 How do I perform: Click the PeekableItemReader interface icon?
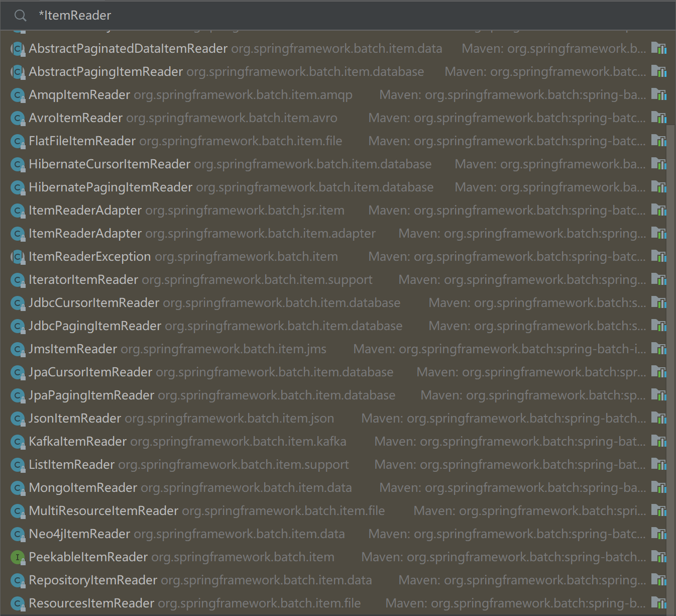coord(18,558)
